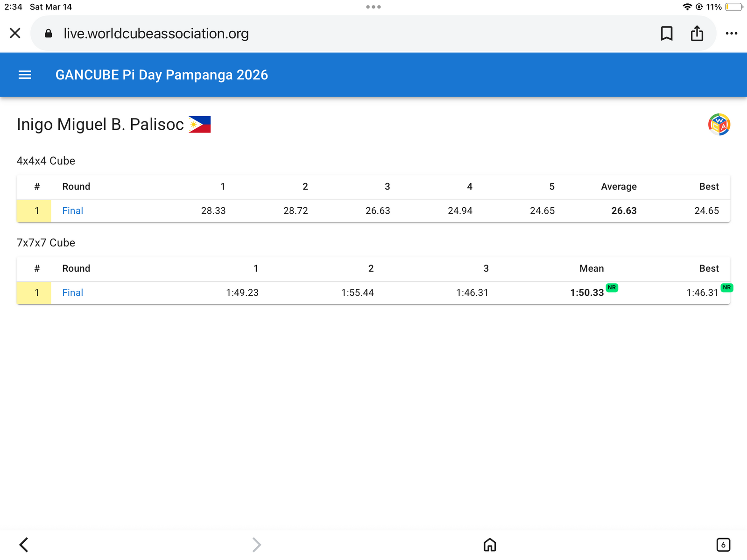
Task: Select the 4x4x4 first solve 28.33
Action: tap(213, 210)
